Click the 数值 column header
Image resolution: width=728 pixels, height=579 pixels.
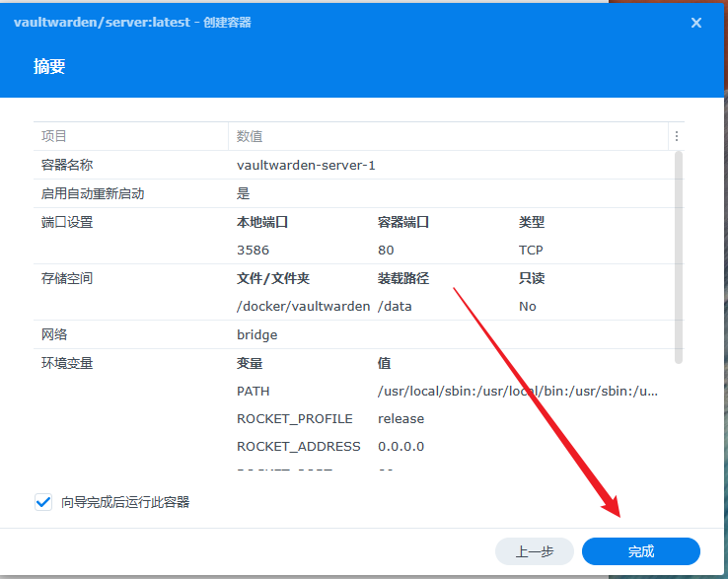click(x=250, y=136)
